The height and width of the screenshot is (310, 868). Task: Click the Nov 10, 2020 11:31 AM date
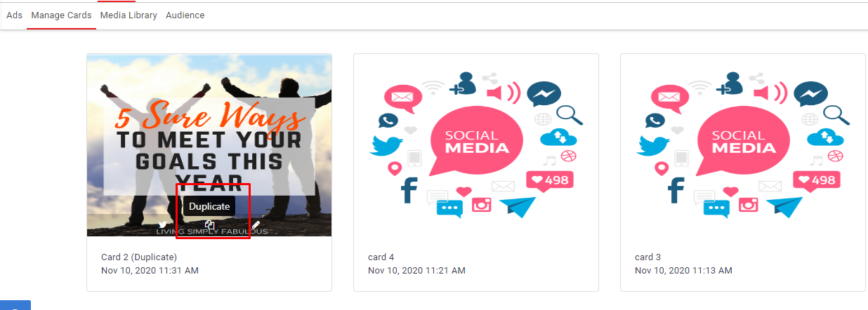150,270
